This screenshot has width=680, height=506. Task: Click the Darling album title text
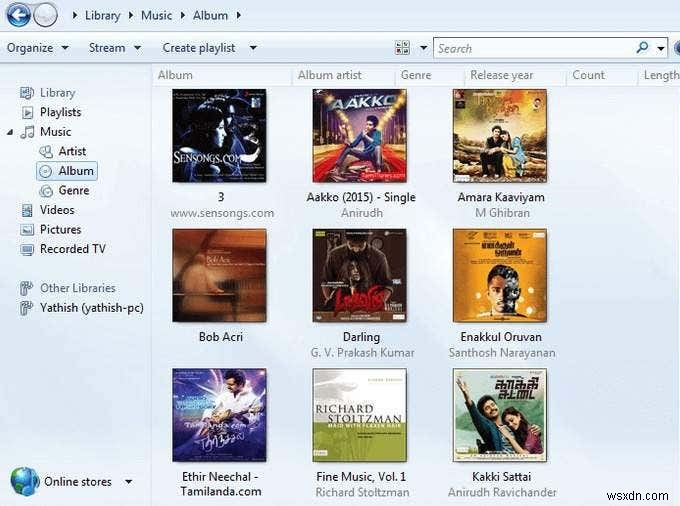361,337
